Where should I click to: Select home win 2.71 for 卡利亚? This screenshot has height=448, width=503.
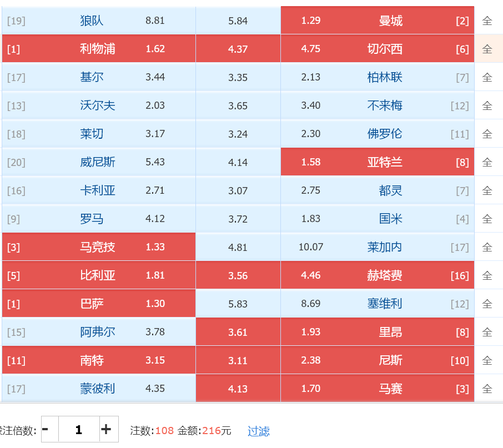pyautogui.click(x=99, y=190)
